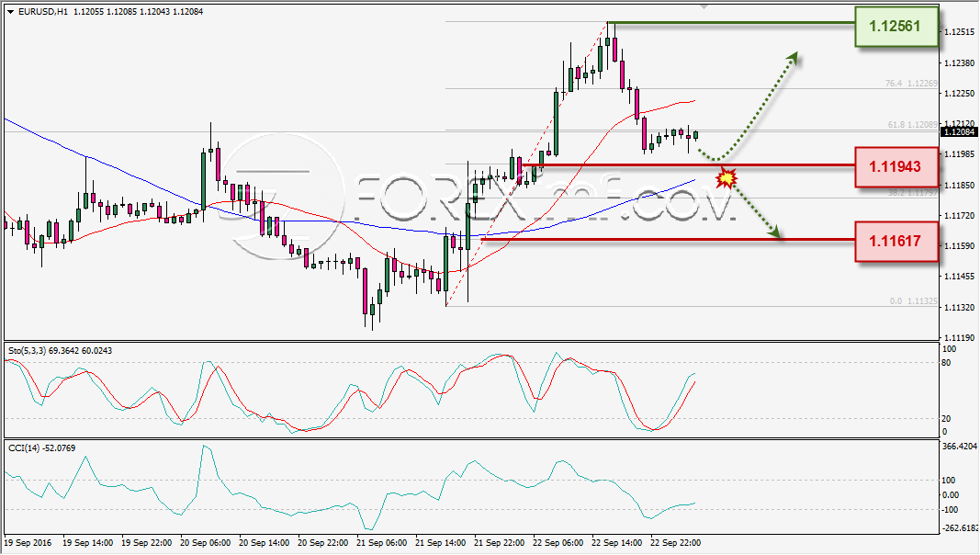
Task: Select the Fibonacci 76.4 1.12269 level label
Action: [911, 83]
